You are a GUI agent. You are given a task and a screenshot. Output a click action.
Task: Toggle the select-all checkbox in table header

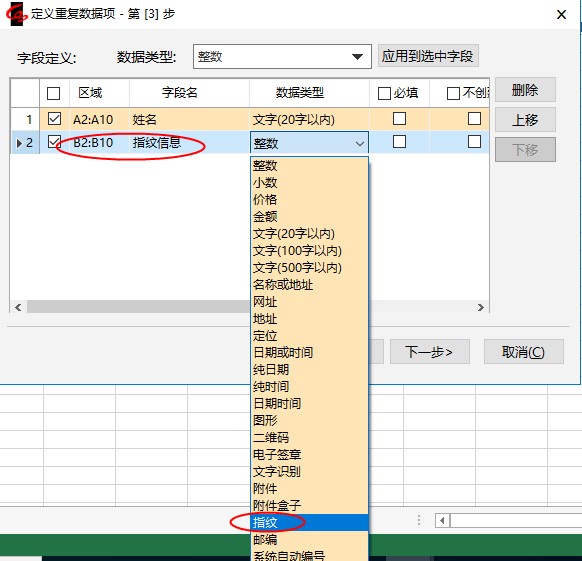pos(53,93)
